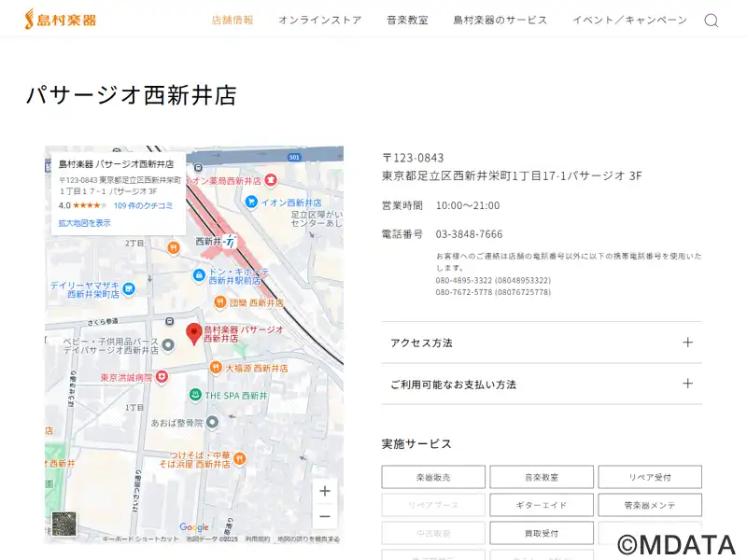The height and width of the screenshot is (560, 747).
Task: Click the そば浜屋 西新井店 restaurant marker
Action: pyautogui.click(x=240, y=458)
